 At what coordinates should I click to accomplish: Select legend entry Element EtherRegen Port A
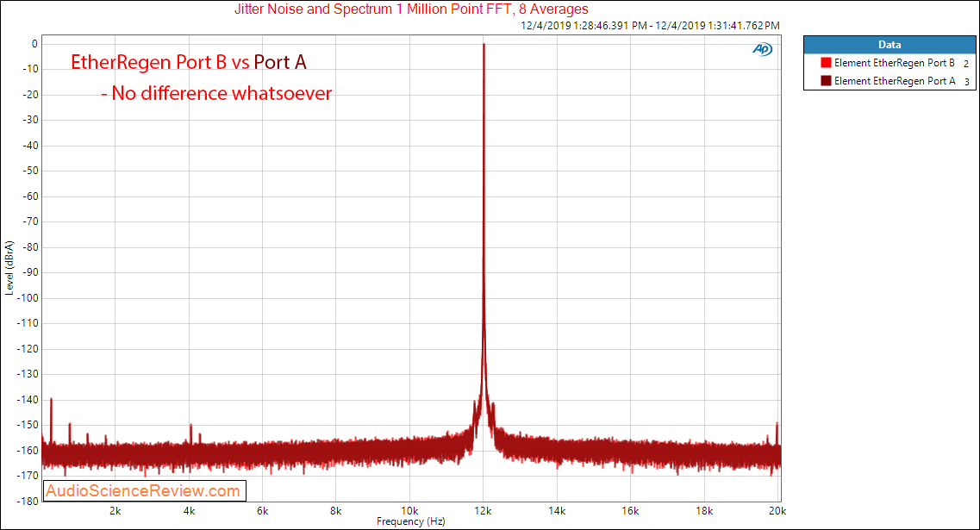click(895, 81)
